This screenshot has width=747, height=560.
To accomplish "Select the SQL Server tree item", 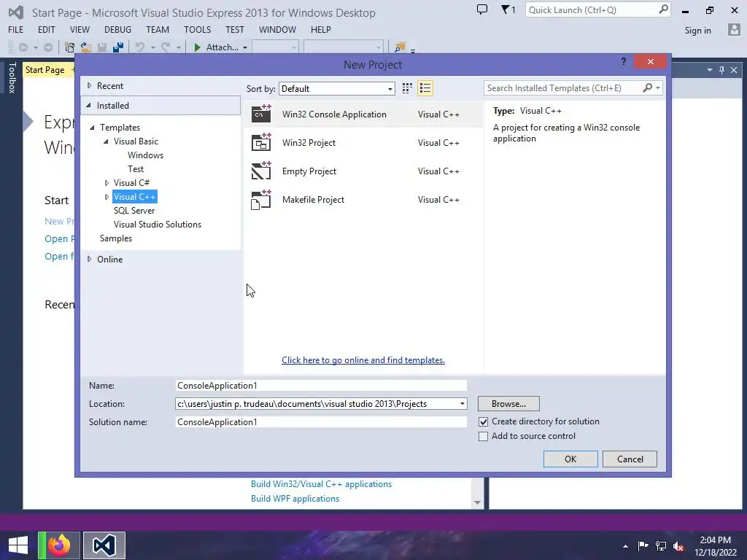I will pyautogui.click(x=134, y=211).
